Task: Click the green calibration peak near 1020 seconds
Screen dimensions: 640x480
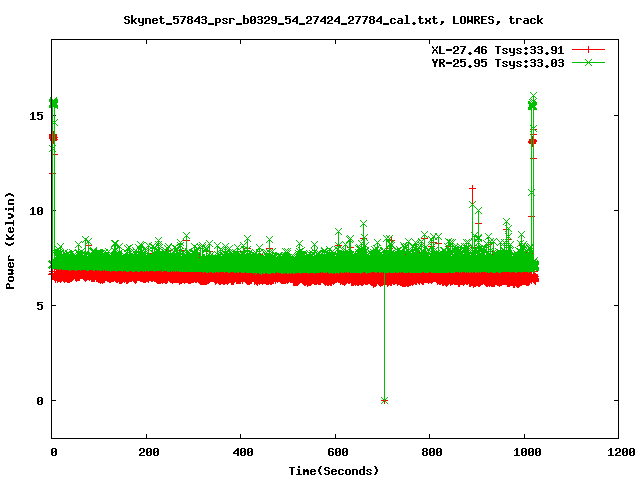Action: pyautogui.click(x=533, y=96)
